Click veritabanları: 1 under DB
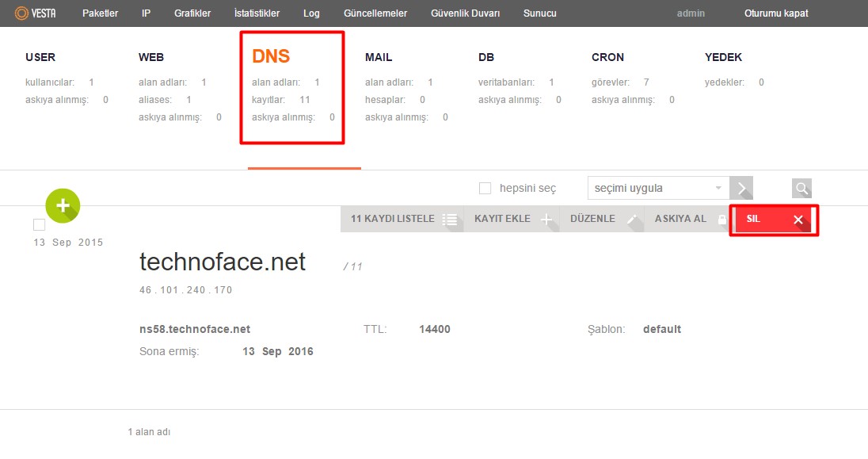Viewport: 868px width, 459px height. (516, 82)
